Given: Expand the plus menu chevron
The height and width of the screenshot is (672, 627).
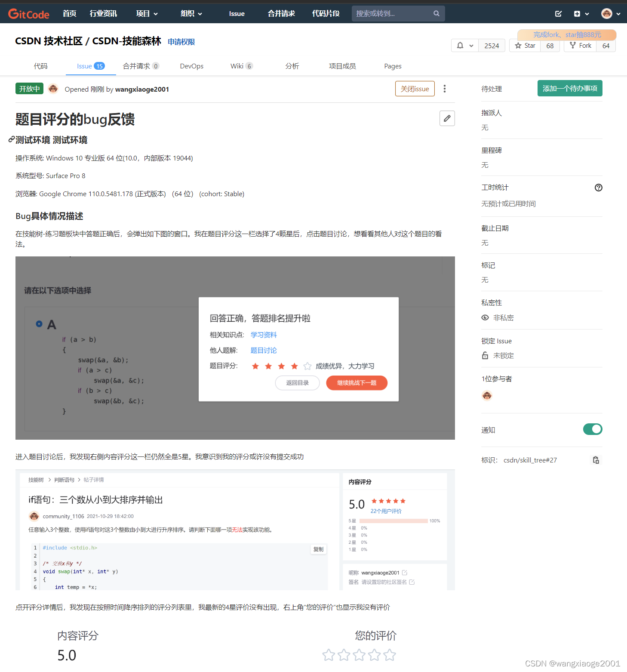Looking at the screenshot, I should [x=587, y=14].
